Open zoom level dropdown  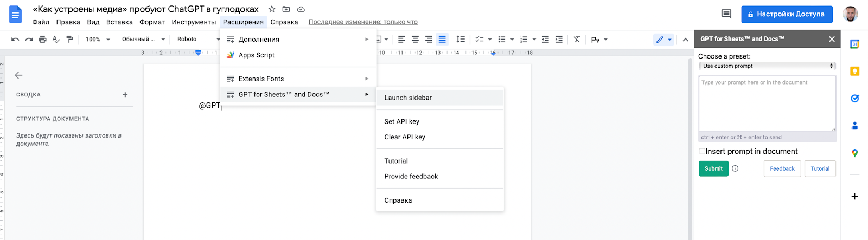point(98,40)
